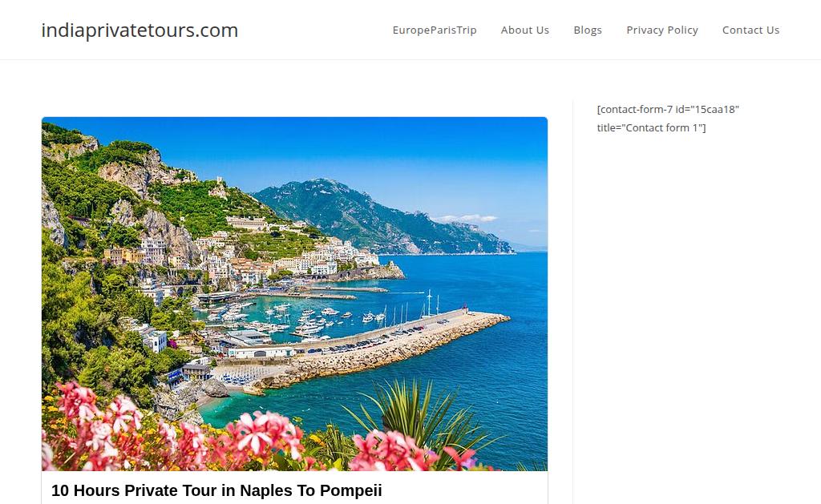Click the small white cloud above the mountain
Viewport: 821px width, 504px height.
[464, 218]
